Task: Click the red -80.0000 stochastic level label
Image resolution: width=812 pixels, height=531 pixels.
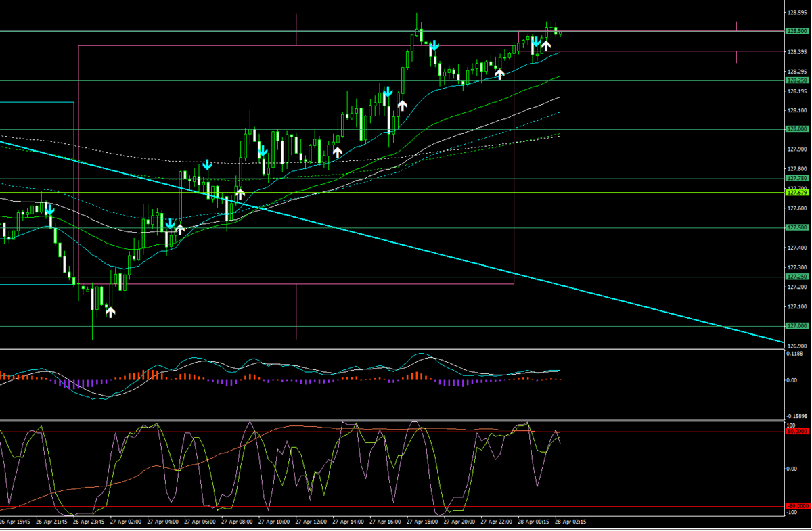Action: point(798,506)
